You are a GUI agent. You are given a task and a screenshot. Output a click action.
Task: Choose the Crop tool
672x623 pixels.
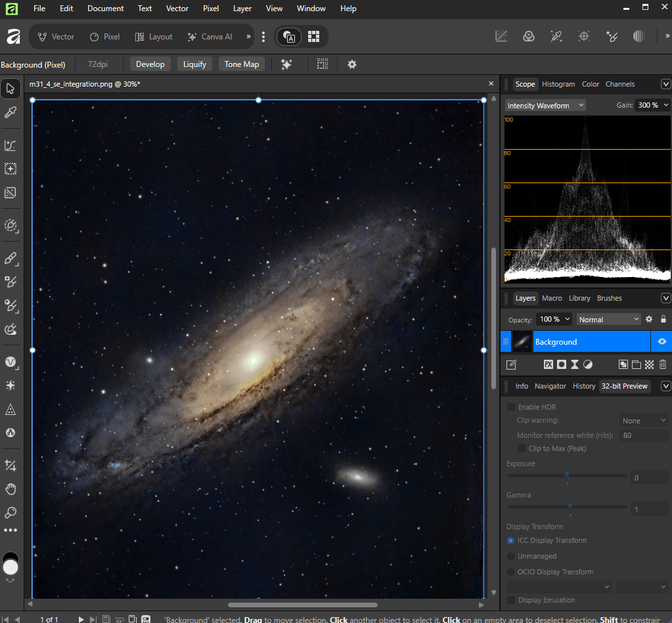[11, 465]
